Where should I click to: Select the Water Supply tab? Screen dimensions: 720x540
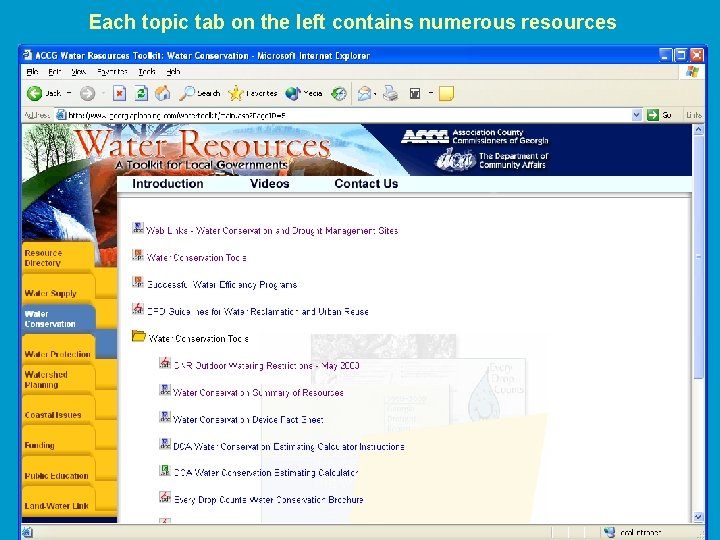point(58,289)
